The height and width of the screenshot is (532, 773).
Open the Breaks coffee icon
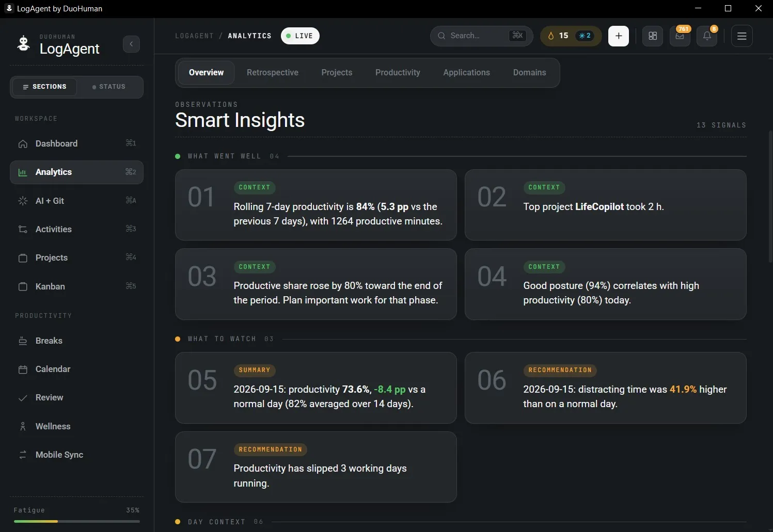pyautogui.click(x=23, y=341)
